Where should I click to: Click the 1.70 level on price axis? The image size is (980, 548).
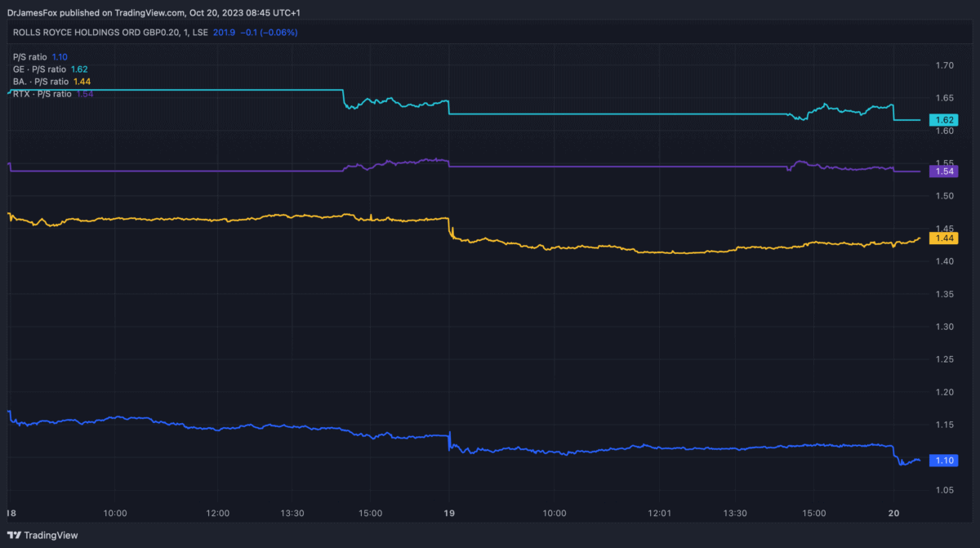[x=945, y=65]
